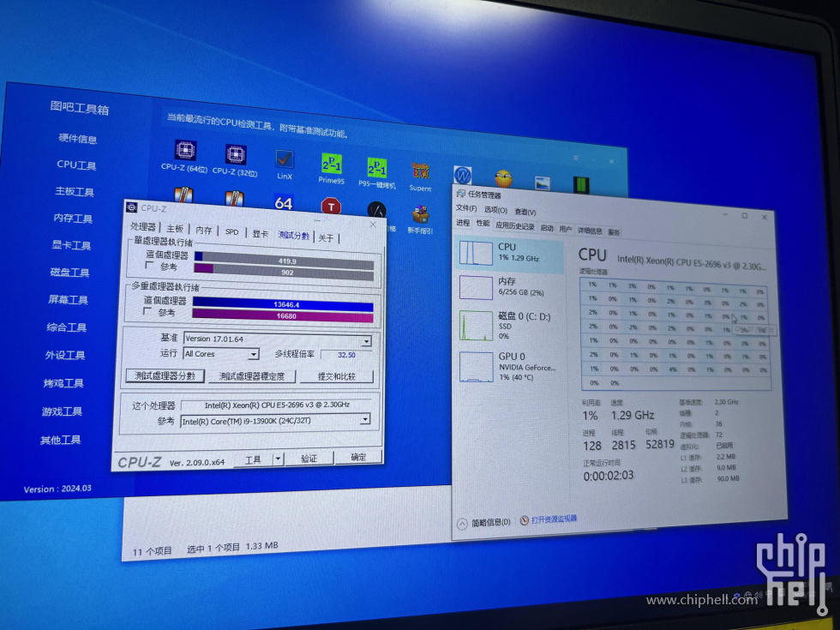
Task: Open 烤鸡工具 in the toolbox sidebar
Action: tap(63, 383)
